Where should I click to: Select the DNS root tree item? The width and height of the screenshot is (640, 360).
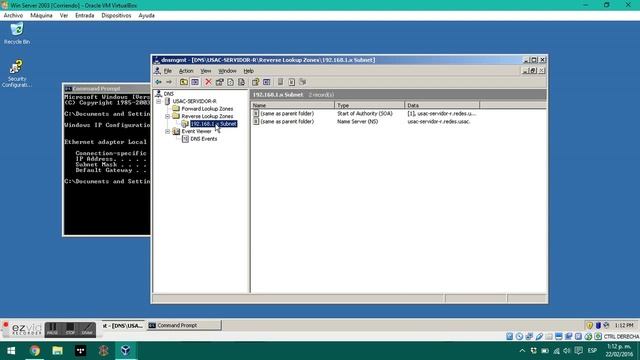tap(169, 94)
